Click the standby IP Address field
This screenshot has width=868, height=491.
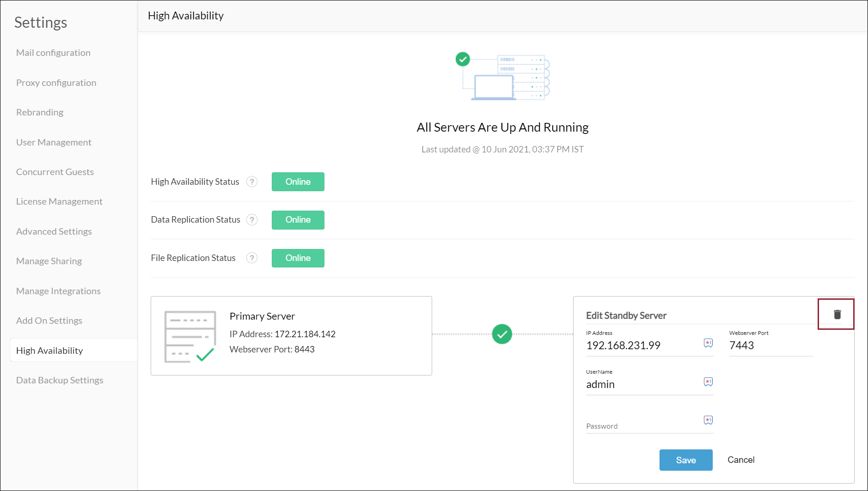tap(642, 346)
